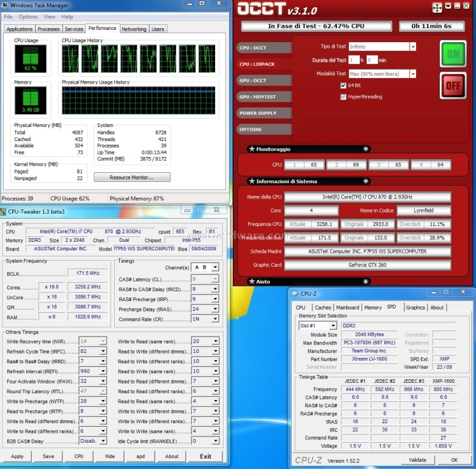Image resolution: width=476 pixels, height=469 pixels.
Task: Click the Hide button in CPU-Tweaker
Action: (109, 456)
